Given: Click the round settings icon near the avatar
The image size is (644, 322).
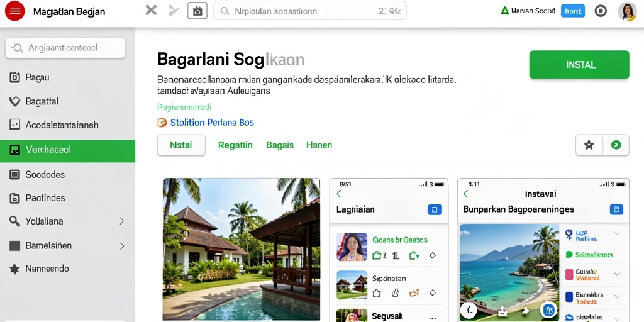Looking at the screenshot, I should (x=601, y=11).
